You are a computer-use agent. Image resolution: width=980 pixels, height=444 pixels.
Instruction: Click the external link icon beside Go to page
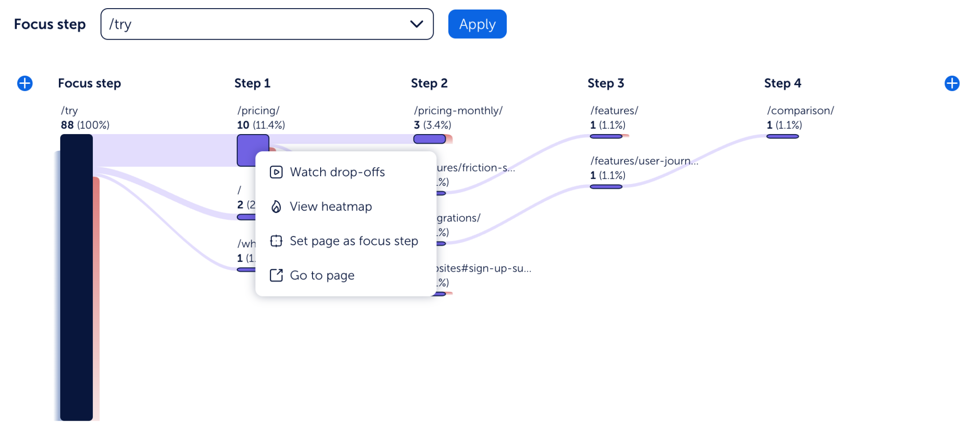(x=276, y=275)
